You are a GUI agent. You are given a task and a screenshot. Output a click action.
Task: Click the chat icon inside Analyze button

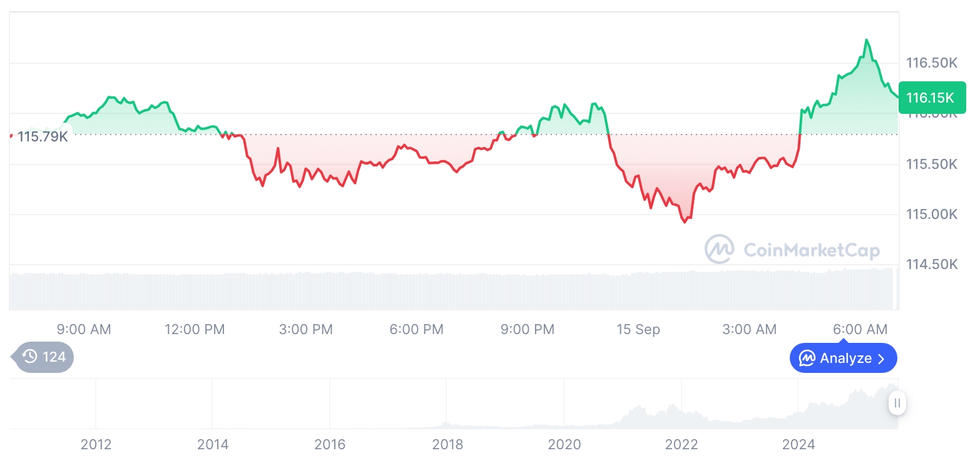pyautogui.click(x=807, y=359)
